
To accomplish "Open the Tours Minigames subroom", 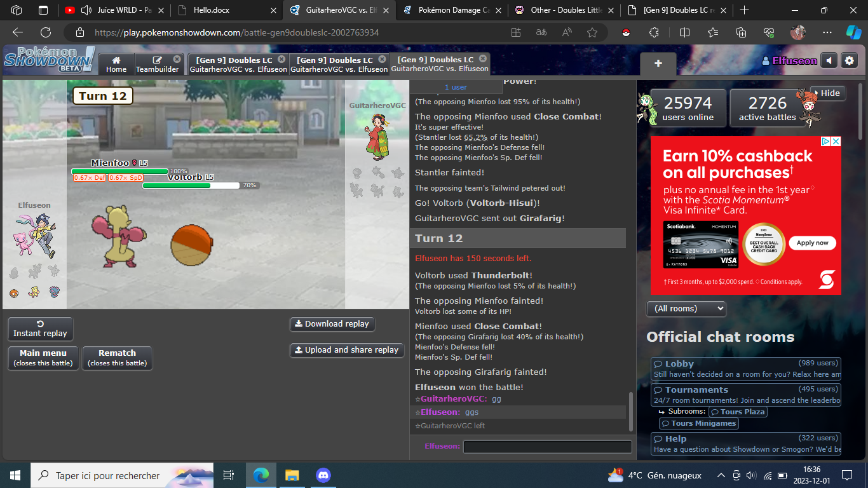I will [699, 423].
